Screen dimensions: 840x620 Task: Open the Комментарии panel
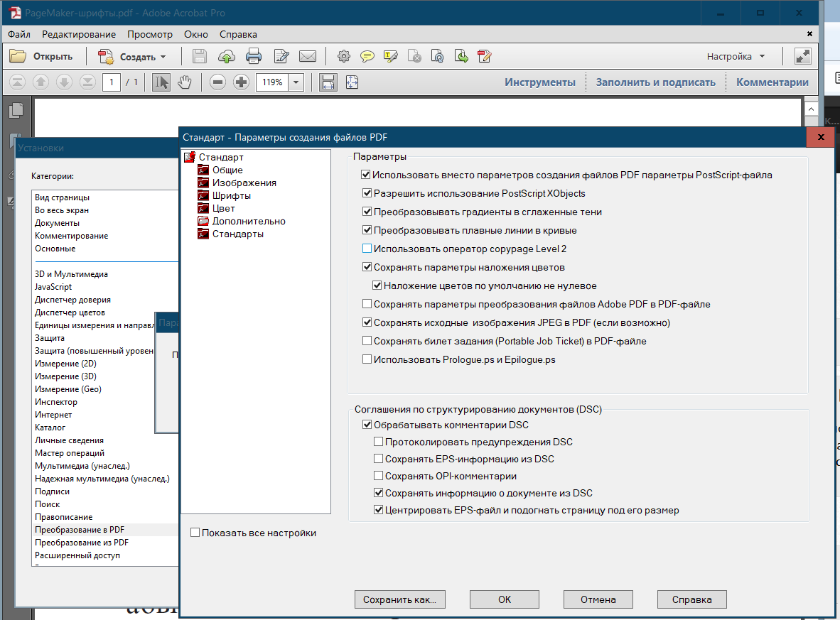click(x=772, y=82)
